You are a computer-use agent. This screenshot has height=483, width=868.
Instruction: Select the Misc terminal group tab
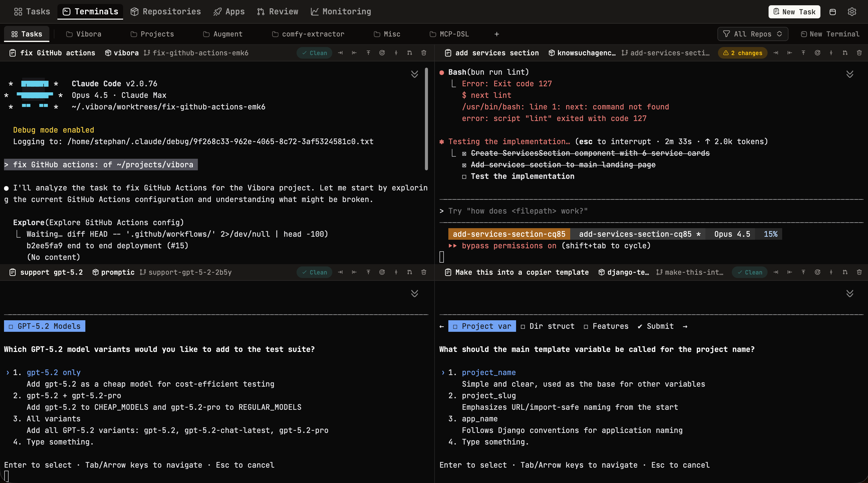pyautogui.click(x=387, y=34)
